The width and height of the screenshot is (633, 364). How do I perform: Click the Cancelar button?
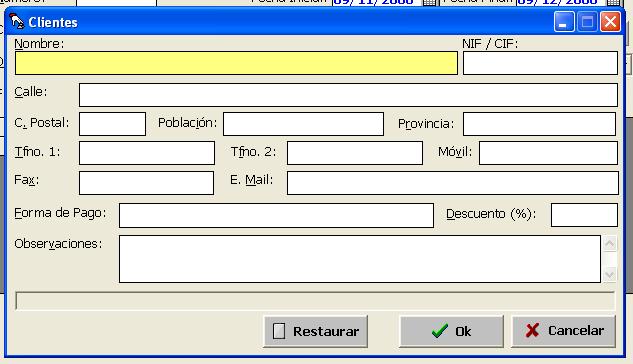[x=564, y=331]
